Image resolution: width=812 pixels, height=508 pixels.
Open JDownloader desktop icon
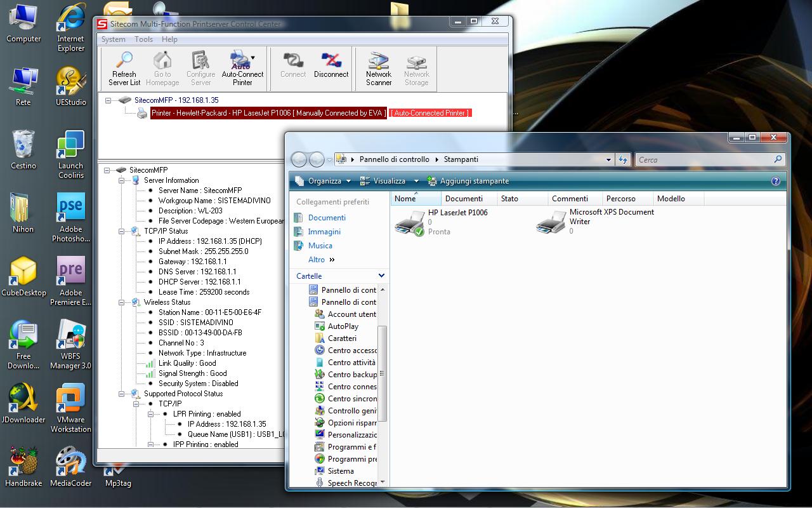23,404
